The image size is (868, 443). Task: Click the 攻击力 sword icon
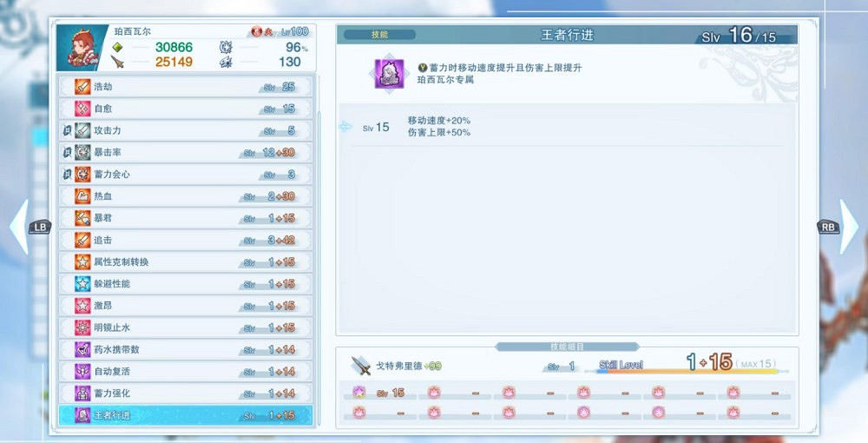pyautogui.click(x=82, y=130)
